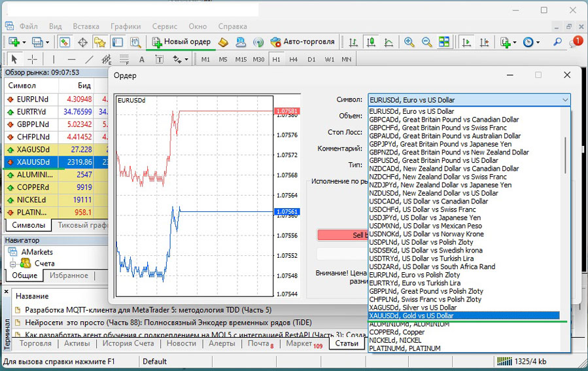
Task: Switch timeframe to D1
Action: [311, 60]
